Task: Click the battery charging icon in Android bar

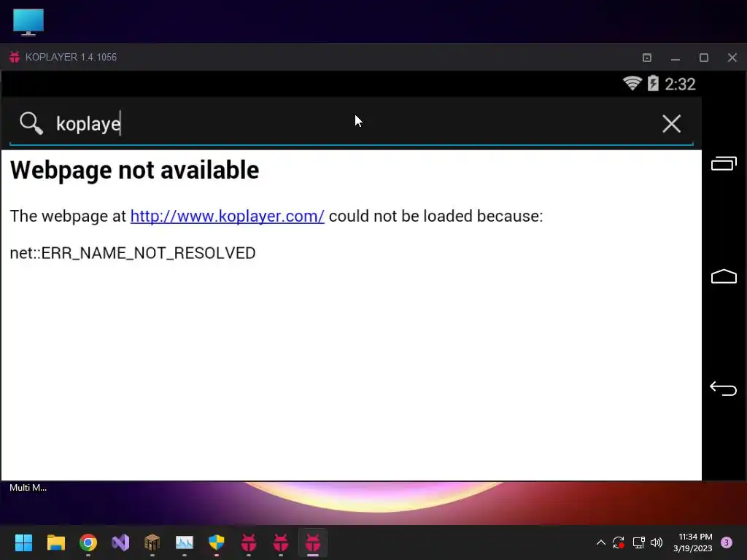Action: [653, 83]
